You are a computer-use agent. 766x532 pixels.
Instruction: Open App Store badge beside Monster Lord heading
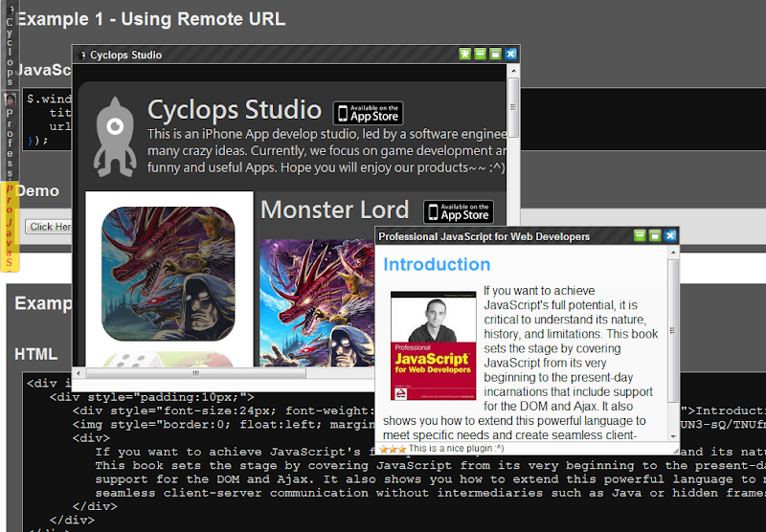pos(459,211)
